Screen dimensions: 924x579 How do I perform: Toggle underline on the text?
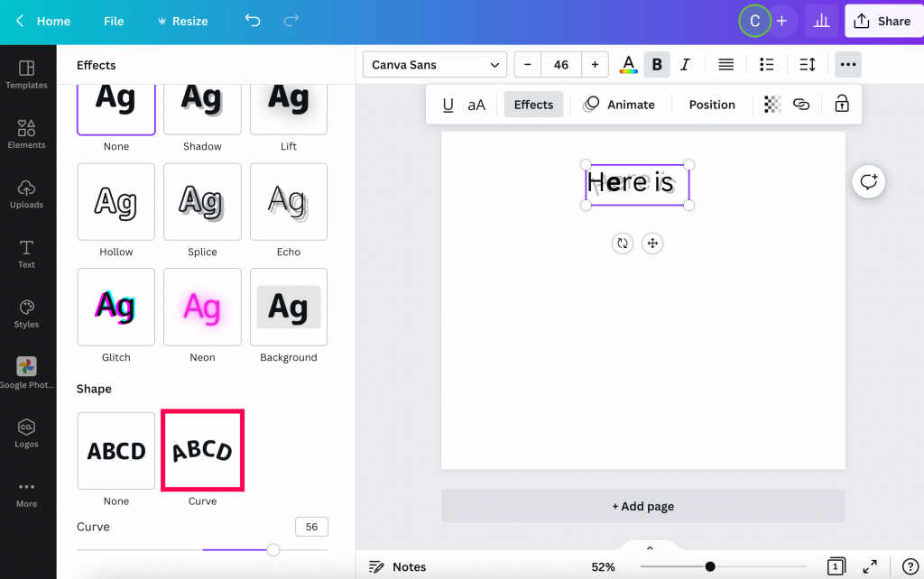click(x=448, y=104)
